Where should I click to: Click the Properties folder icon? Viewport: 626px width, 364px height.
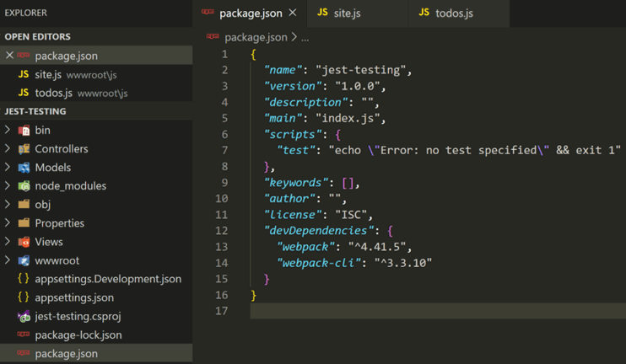[x=24, y=222]
